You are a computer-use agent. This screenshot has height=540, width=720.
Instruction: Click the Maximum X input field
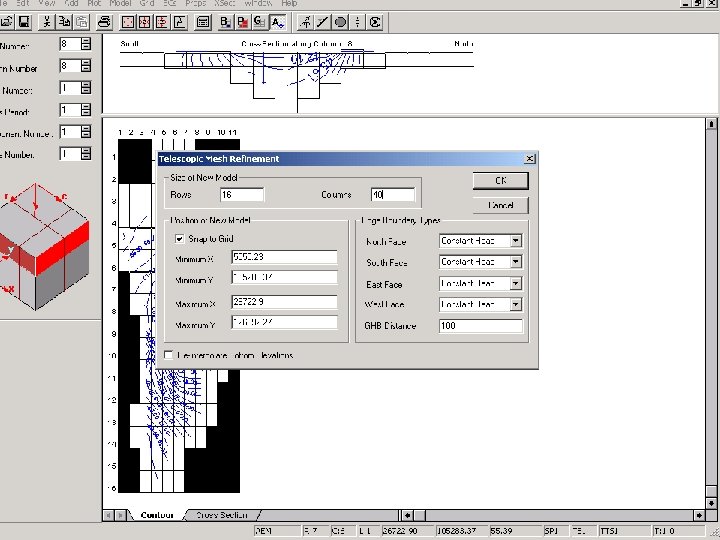[284, 302]
